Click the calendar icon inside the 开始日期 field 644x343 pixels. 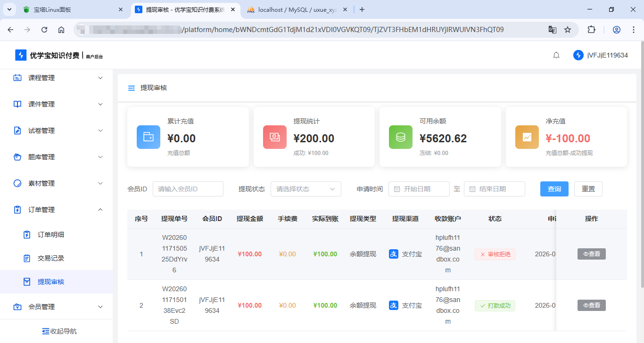[396, 188]
